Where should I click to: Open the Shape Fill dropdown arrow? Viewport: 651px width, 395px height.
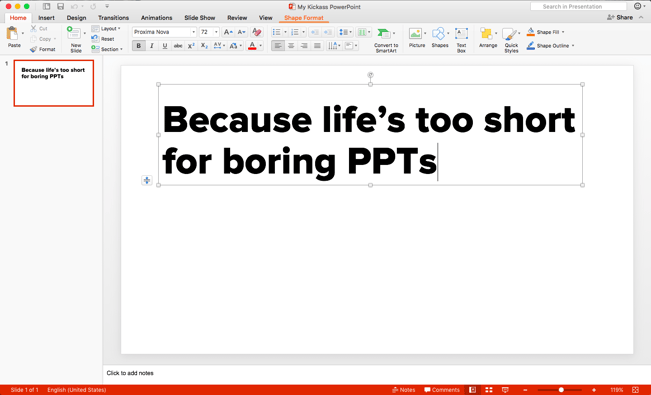[x=563, y=32]
